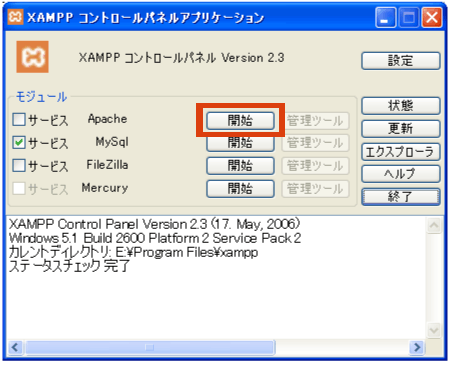Click the FileZilla module label
This screenshot has width=450, height=365.
tap(107, 165)
